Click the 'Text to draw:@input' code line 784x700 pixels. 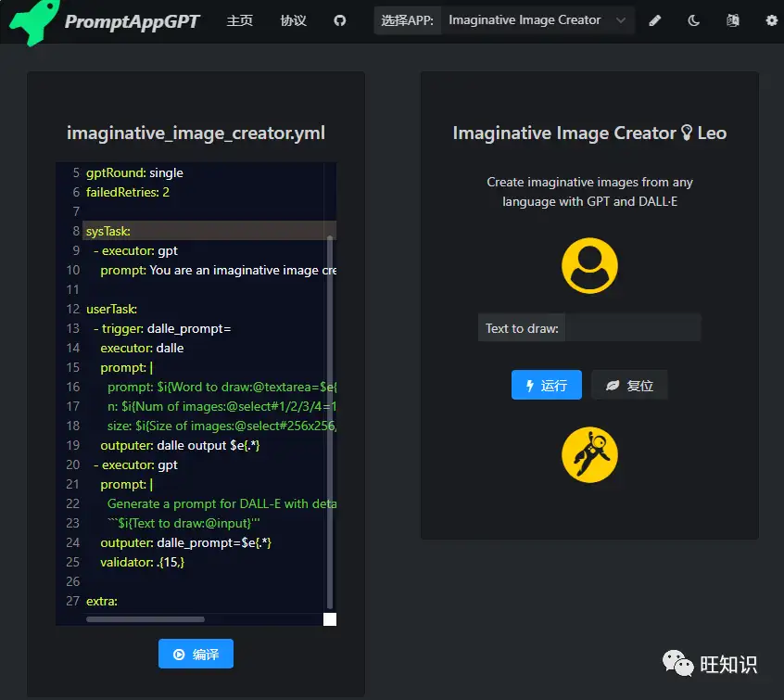click(183, 523)
